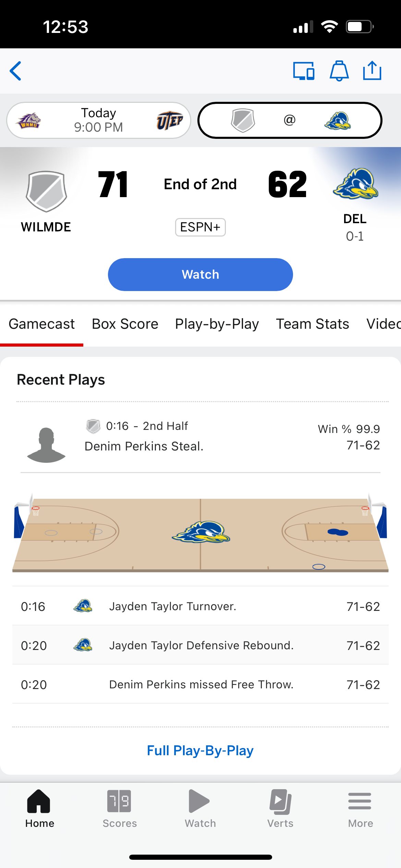Tap the back arrow icon

16,71
